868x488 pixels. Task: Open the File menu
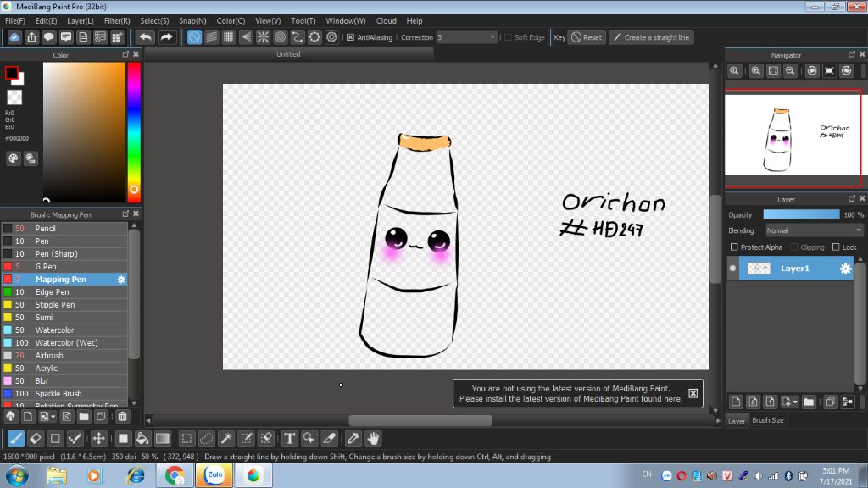[15, 21]
